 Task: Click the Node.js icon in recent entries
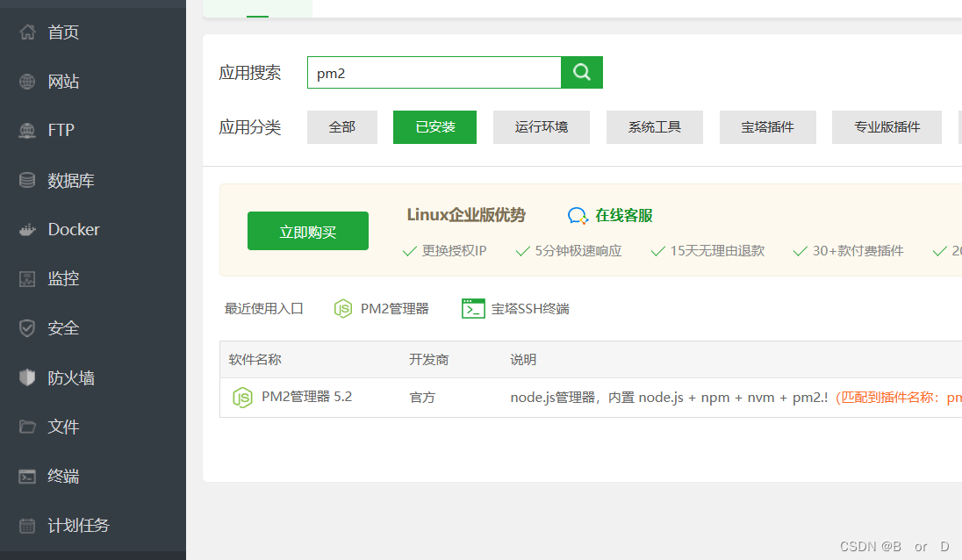click(343, 308)
